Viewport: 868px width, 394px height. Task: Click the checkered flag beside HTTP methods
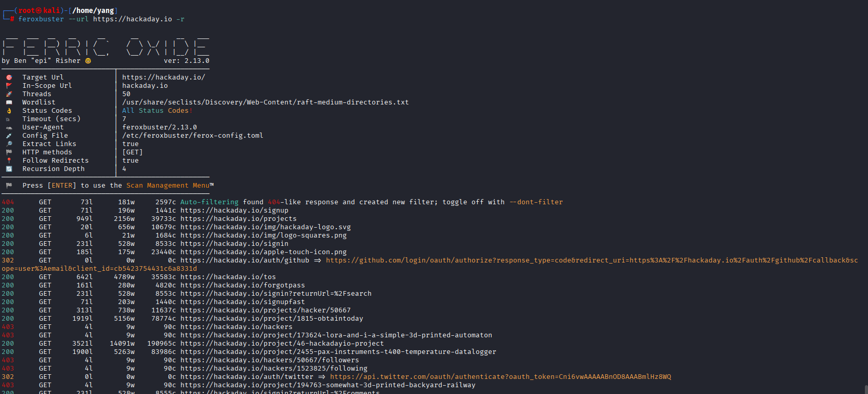click(9, 152)
